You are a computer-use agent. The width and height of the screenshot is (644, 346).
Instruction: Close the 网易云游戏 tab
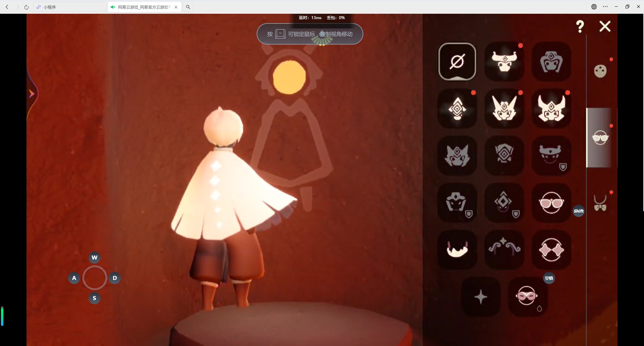pos(176,7)
